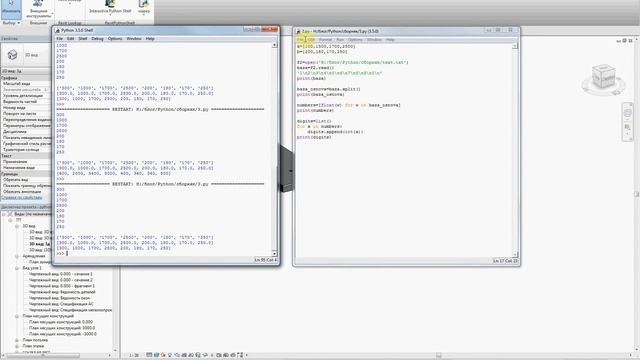
Task: Click the Траектория солнца property row
Action: coord(26,149)
